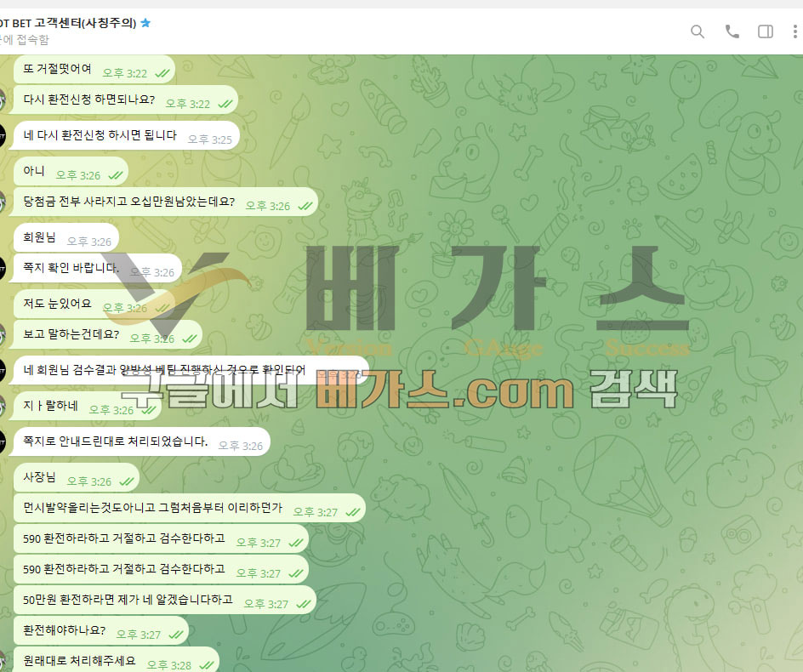Click sender avatar beside '쪽지 확인 바랍니다'
The width and height of the screenshot is (803, 672).
click(x=2, y=269)
